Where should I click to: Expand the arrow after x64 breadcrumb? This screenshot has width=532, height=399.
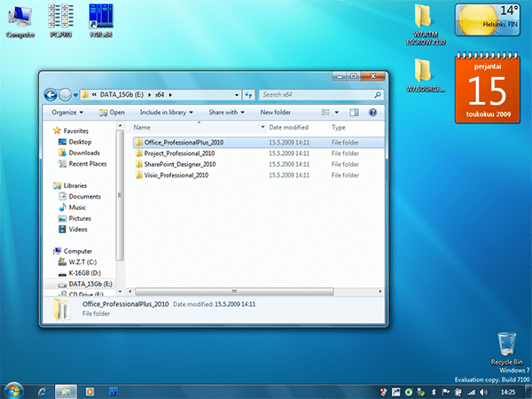tap(170, 95)
